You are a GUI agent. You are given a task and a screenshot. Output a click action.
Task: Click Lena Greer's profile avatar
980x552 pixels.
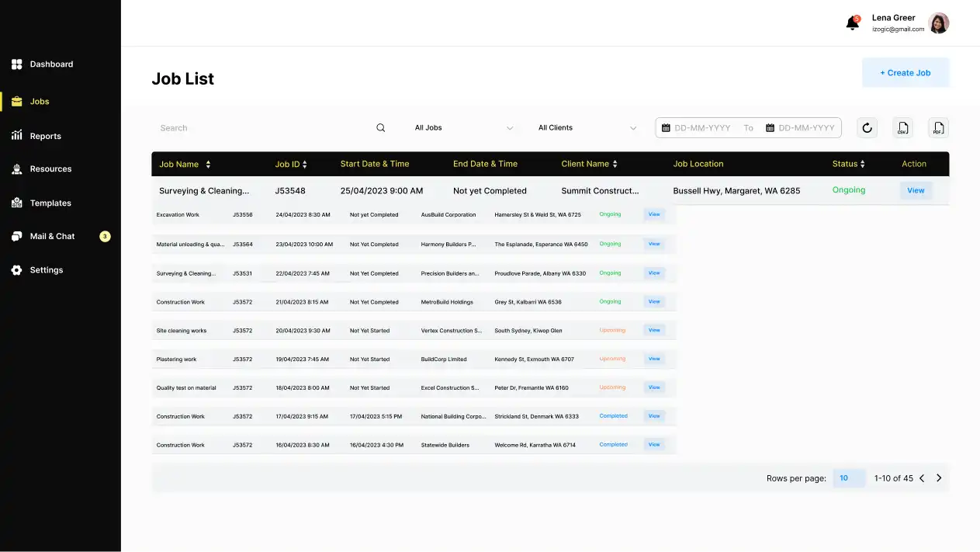click(x=939, y=23)
